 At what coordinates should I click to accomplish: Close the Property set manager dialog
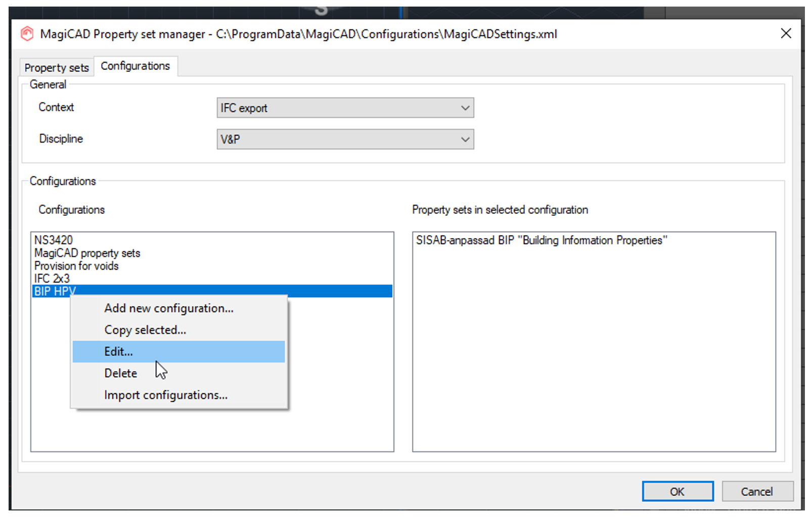tap(786, 33)
